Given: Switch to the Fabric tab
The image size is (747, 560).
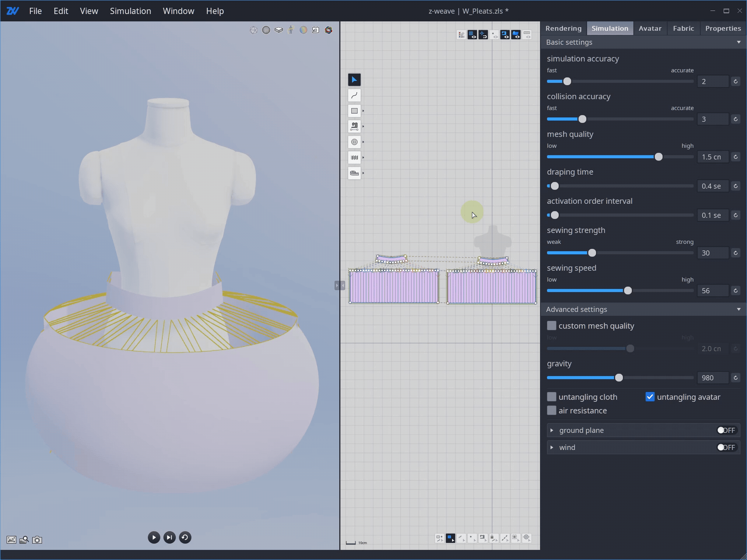Looking at the screenshot, I should (684, 28).
